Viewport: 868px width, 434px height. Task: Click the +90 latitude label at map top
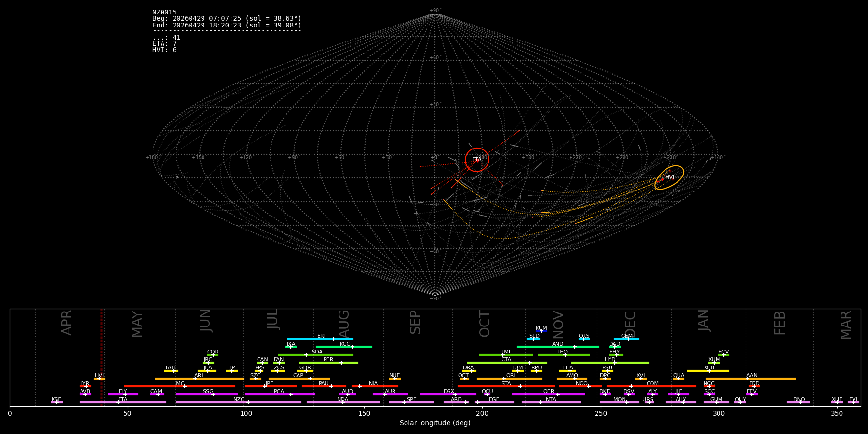point(434,11)
